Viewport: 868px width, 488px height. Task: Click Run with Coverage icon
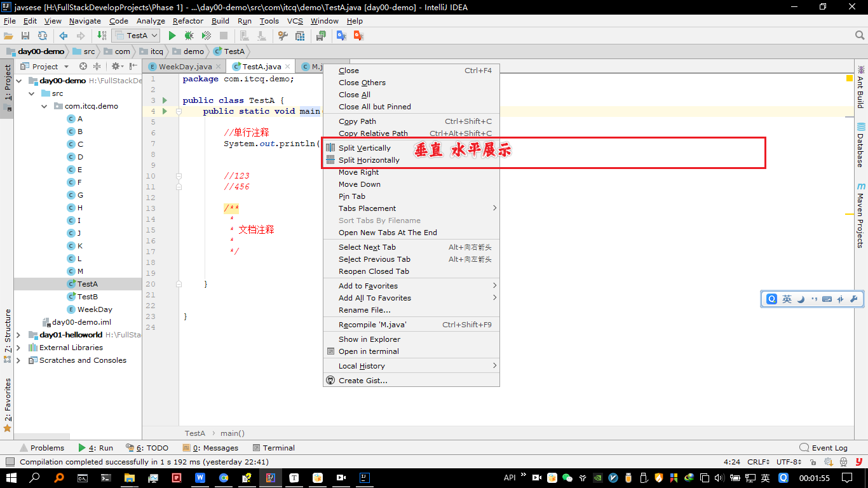pyautogui.click(x=207, y=36)
